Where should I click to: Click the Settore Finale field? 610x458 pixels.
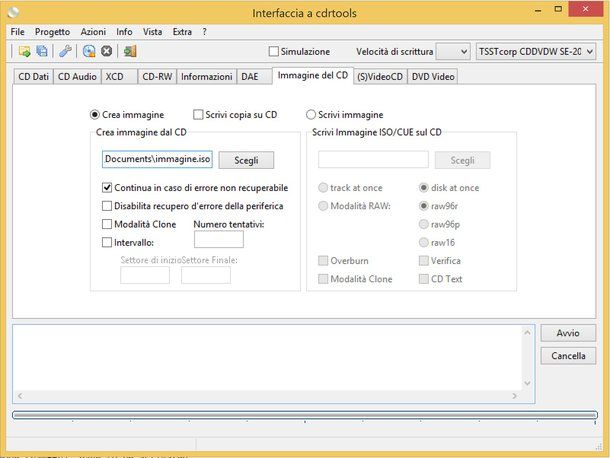[x=206, y=275]
